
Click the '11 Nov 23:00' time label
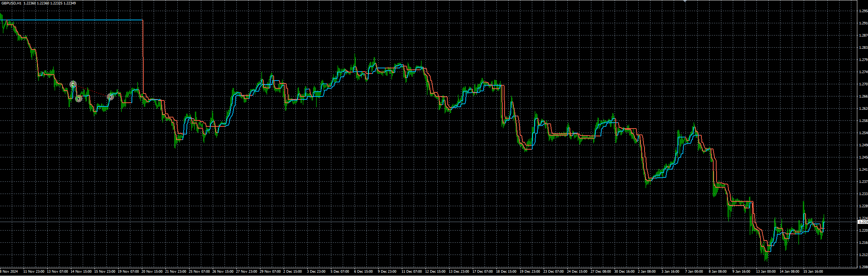(x=34, y=272)
